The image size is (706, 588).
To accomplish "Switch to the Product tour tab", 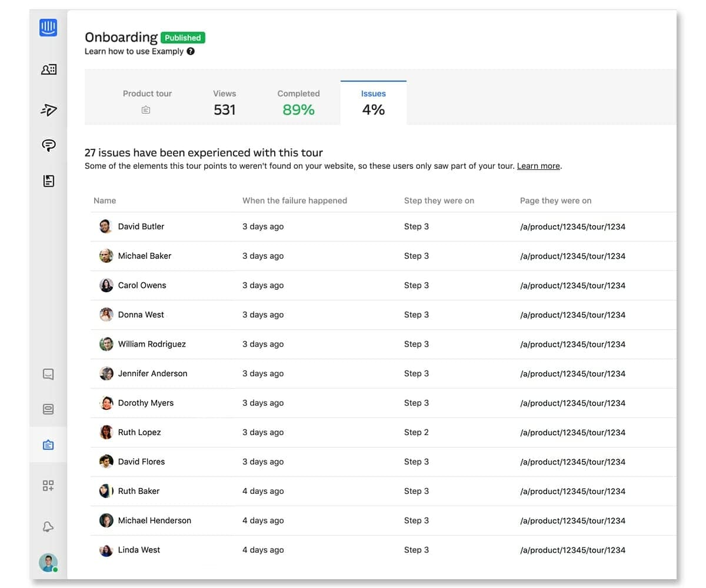I will coord(147,101).
